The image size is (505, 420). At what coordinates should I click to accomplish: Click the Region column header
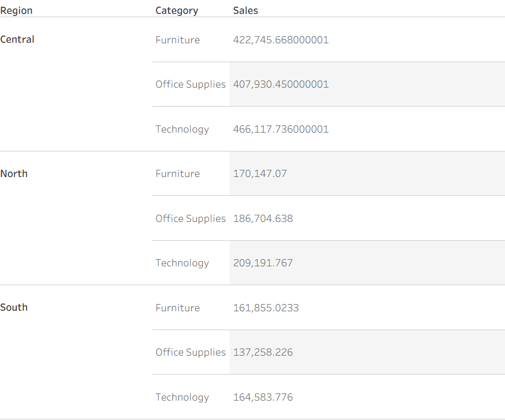(16, 11)
